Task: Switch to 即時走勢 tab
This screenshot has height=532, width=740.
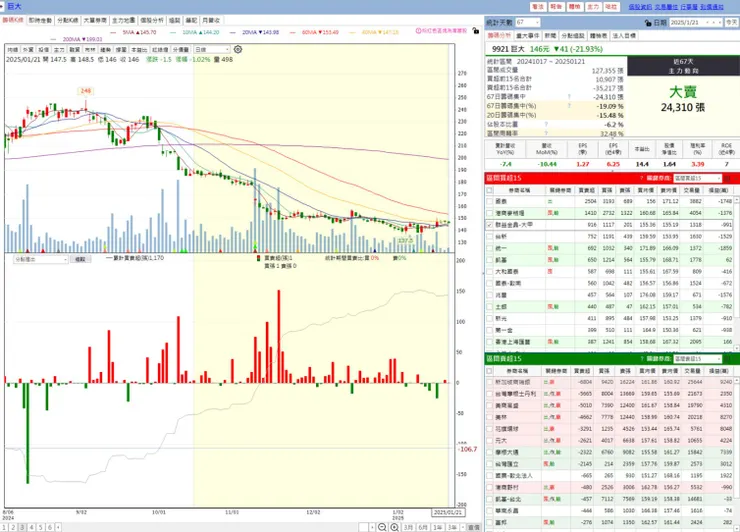Action: (x=40, y=20)
